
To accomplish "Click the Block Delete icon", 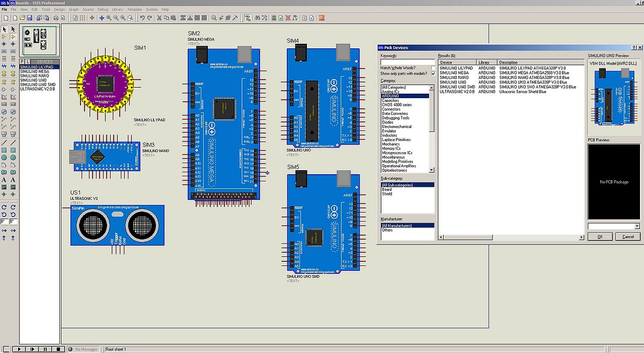I will [x=204, y=18].
